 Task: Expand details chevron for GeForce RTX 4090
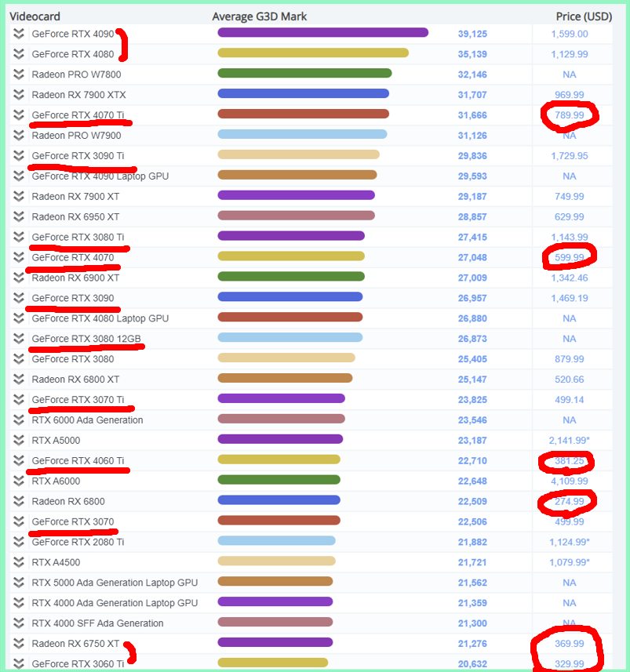(19, 34)
